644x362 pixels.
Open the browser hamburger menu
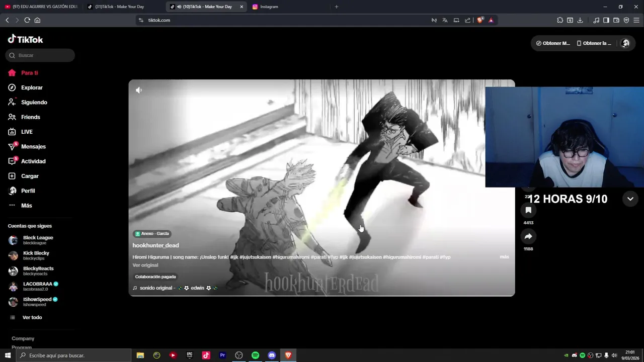pos(636,20)
